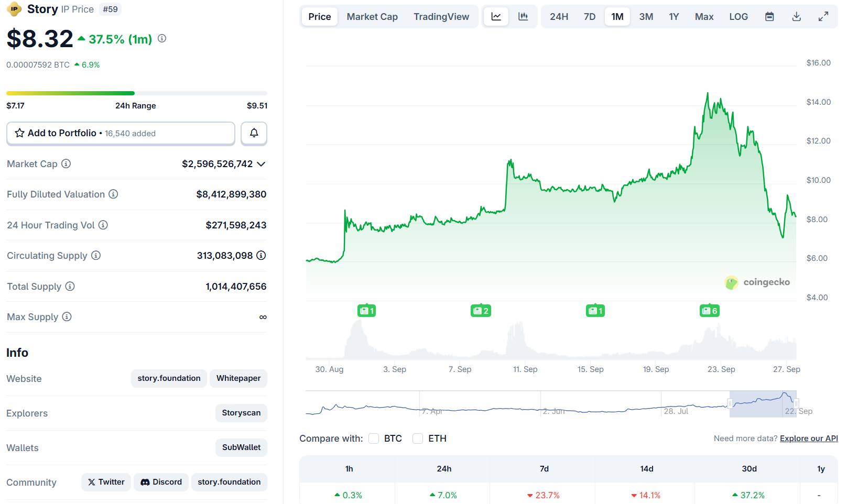Image resolution: width=847 pixels, height=504 pixels.
Task: Click the 37.2% 30d change value
Action: 748,495
